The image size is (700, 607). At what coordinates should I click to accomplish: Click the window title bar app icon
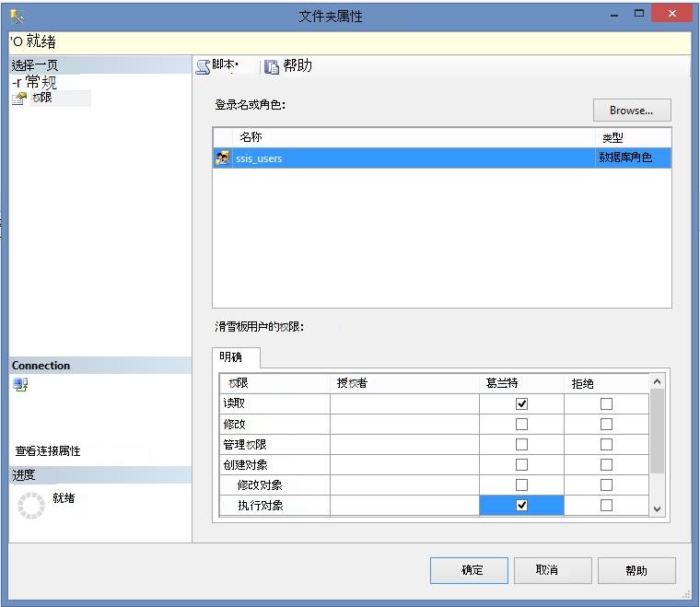[x=17, y=17]
